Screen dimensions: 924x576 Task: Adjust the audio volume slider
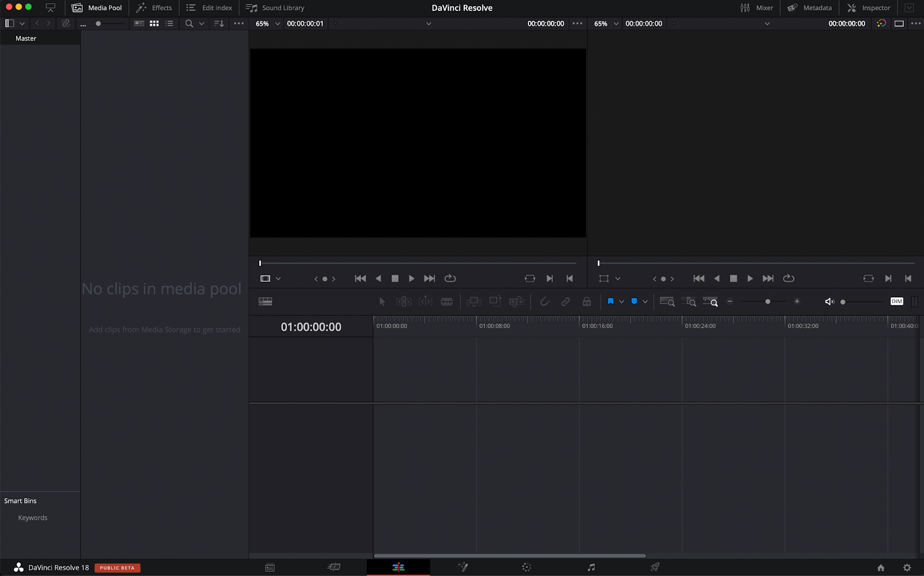(x=862, y=301)
